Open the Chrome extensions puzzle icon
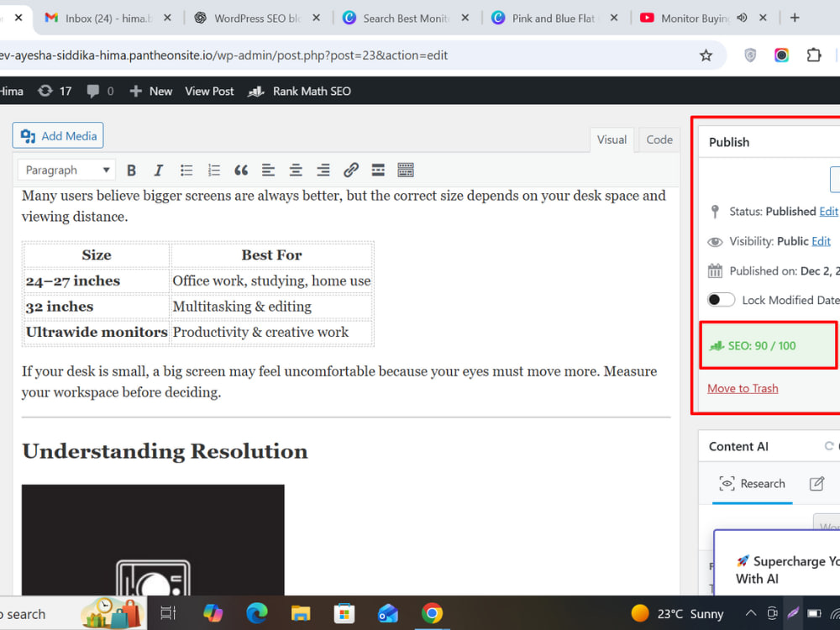Screen dimensions: 840x630 [x=814, y=55]
